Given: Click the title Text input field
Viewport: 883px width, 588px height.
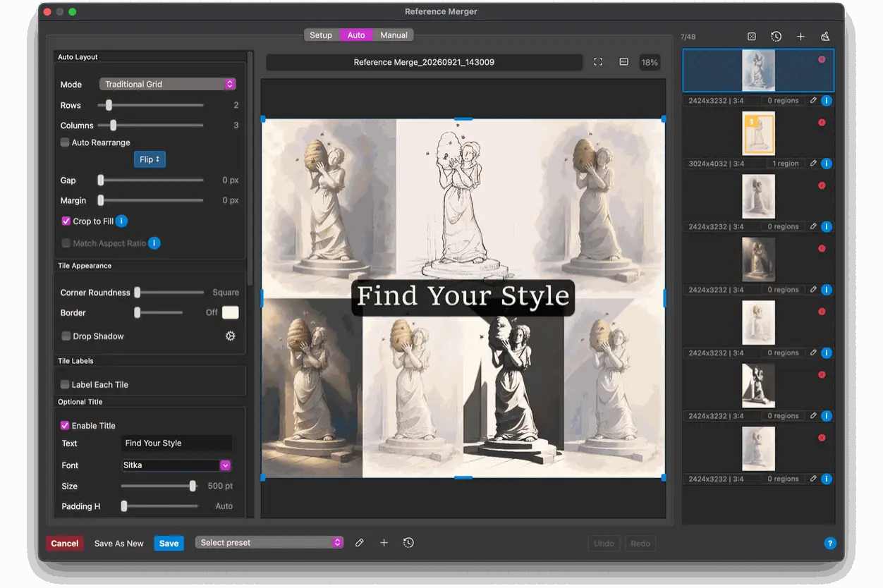Looking at the screenshot, I should 176,443.
